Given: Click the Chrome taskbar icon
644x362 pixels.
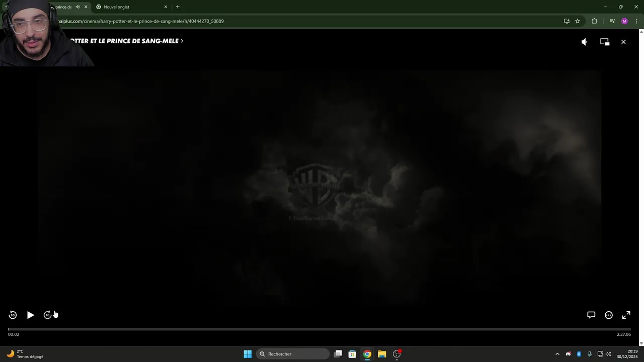Looking at the screenshot, I should tap(367, 354).
